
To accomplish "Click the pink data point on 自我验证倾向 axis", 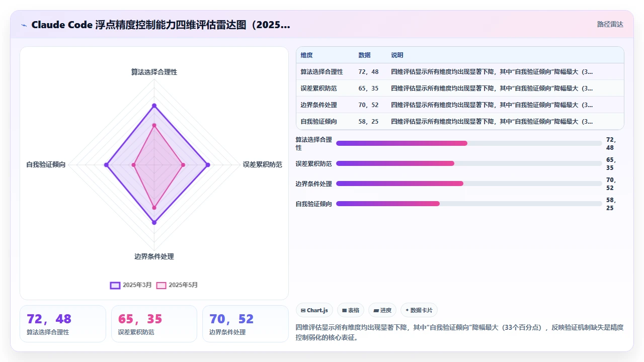I will pyautogui.click(x=133, y=165).
